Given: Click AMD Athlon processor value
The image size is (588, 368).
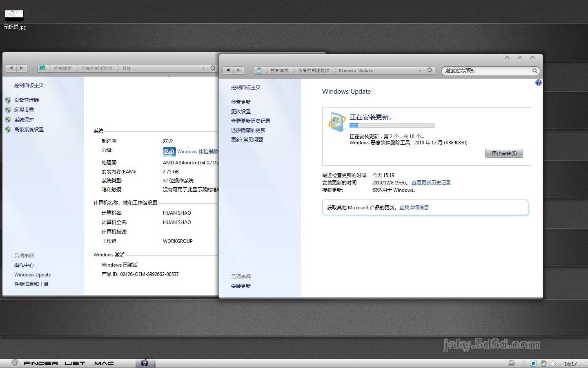Looking at the screenshot, I should [x=191, y=163].
